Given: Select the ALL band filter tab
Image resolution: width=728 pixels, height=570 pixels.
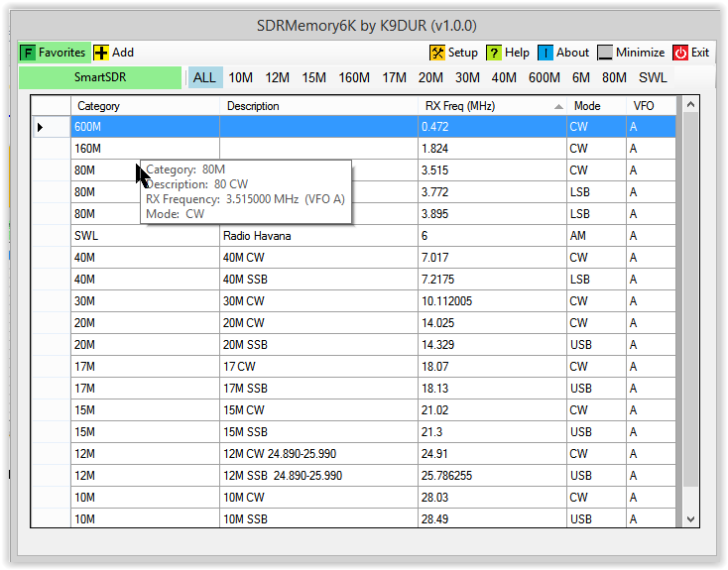Looking at the screenshot, I should coord(204,77).
